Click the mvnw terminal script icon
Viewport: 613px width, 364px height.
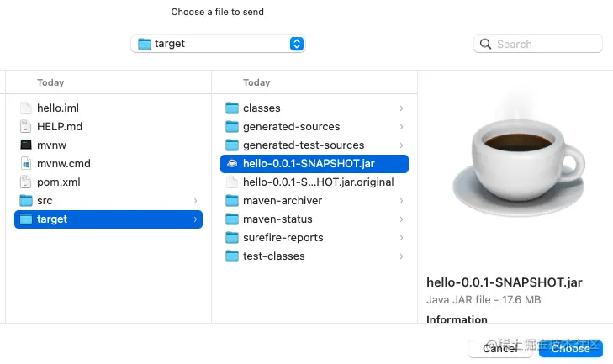click(26, 145)
